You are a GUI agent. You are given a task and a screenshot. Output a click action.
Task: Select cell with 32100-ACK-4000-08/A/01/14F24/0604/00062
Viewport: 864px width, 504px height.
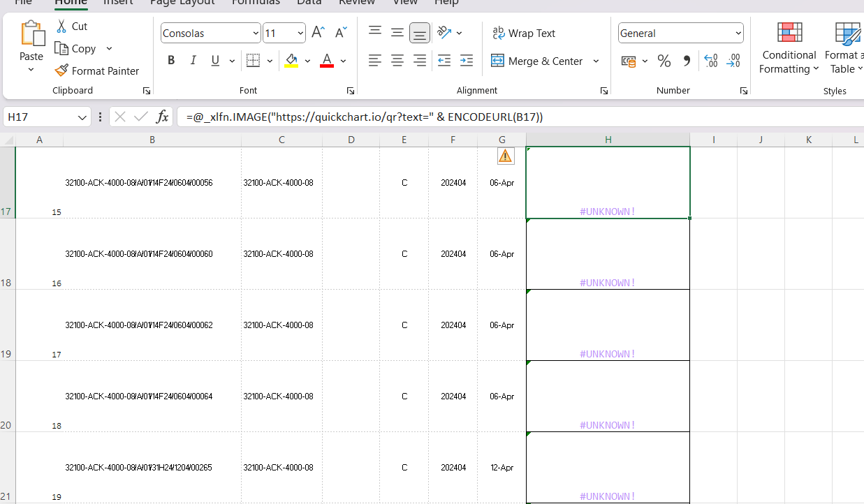[x=152, y=325]
